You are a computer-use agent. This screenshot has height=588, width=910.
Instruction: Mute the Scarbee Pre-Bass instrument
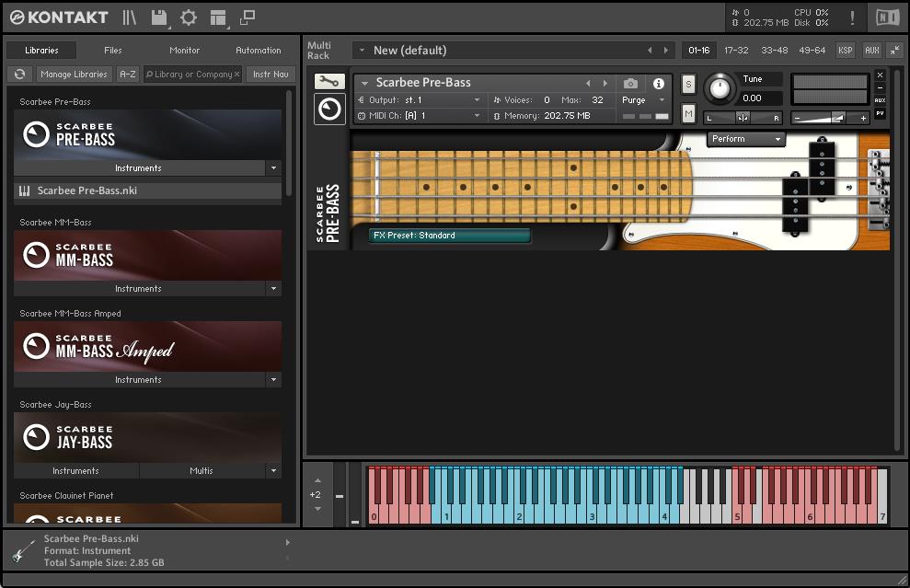[688, 113]
